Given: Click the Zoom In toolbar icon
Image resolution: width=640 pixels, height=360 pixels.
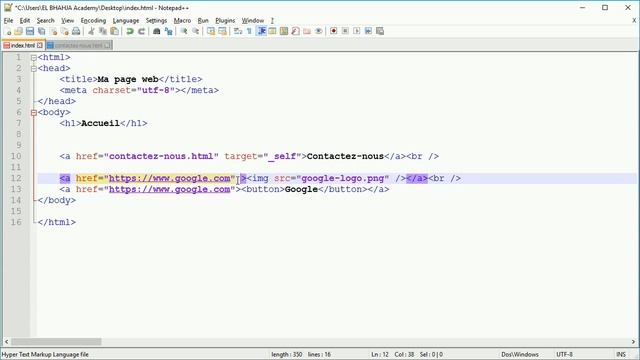Looking at the screenshot, I should coord(184,31).
